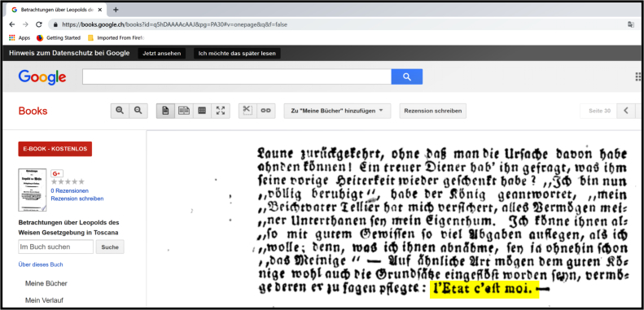Open Imported From Firefox bookmark folder

click(x=116, y=37)
